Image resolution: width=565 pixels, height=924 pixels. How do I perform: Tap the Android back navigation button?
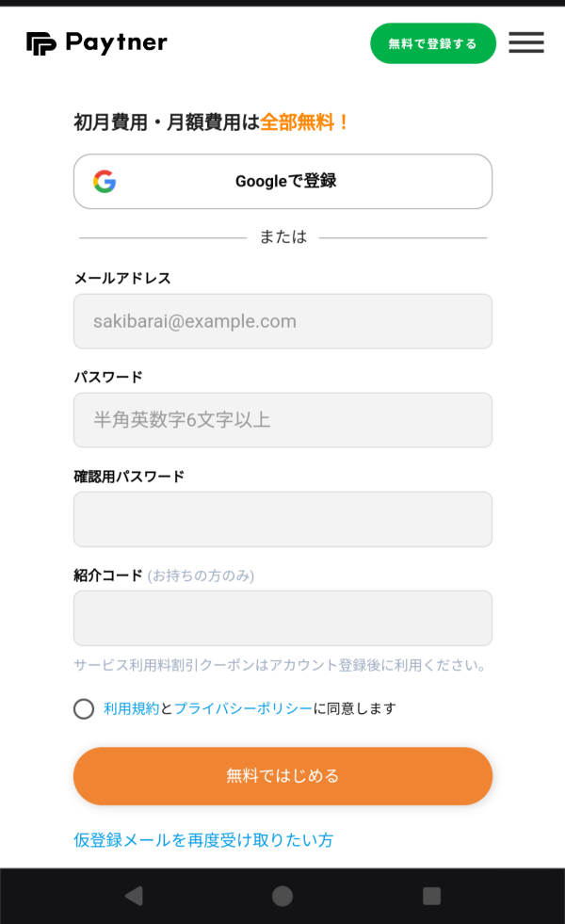133,897
